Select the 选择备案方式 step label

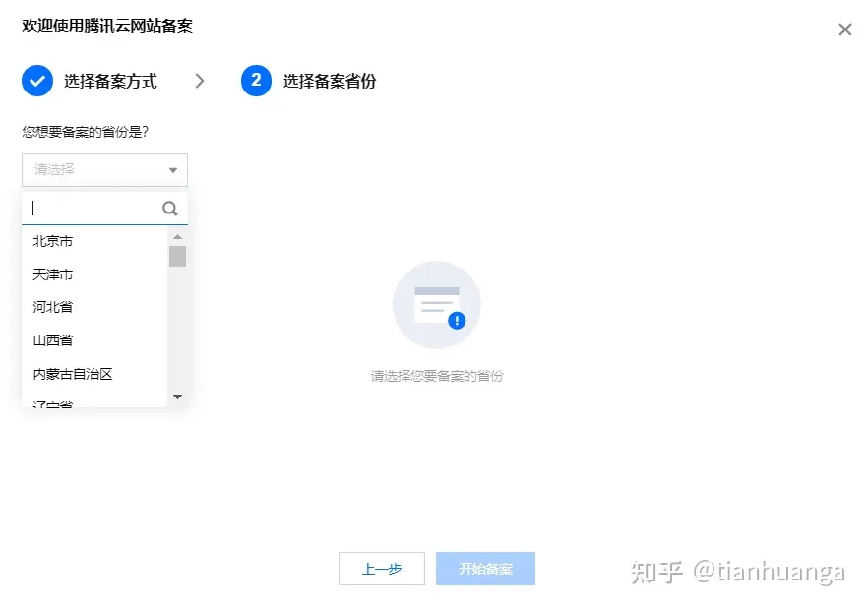point(108,81)
